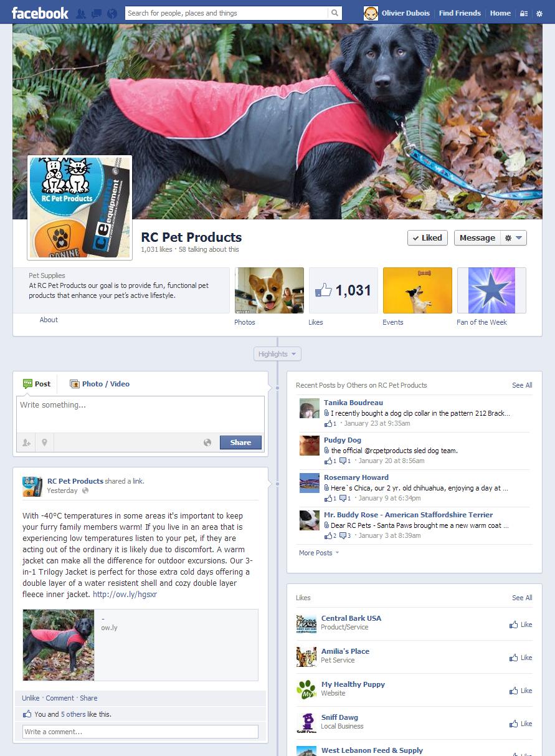
Task: Open notifications globe icon
Action: click(111, 13)
